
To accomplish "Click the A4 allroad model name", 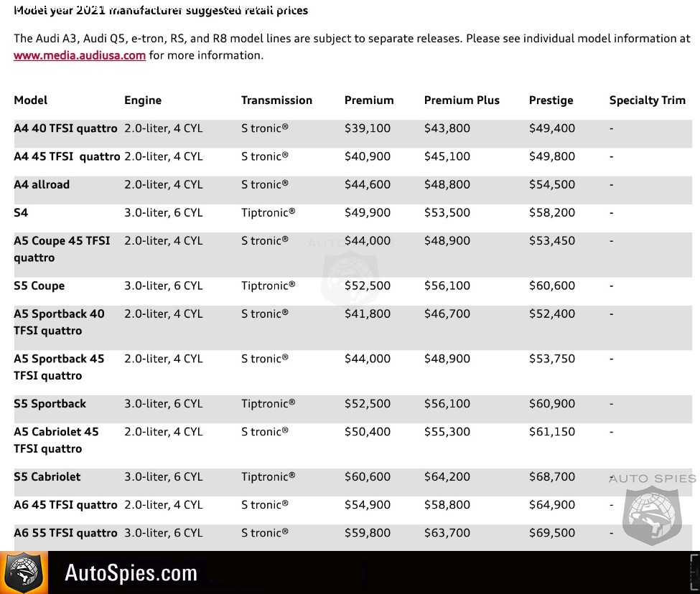I will coord(42,184).
